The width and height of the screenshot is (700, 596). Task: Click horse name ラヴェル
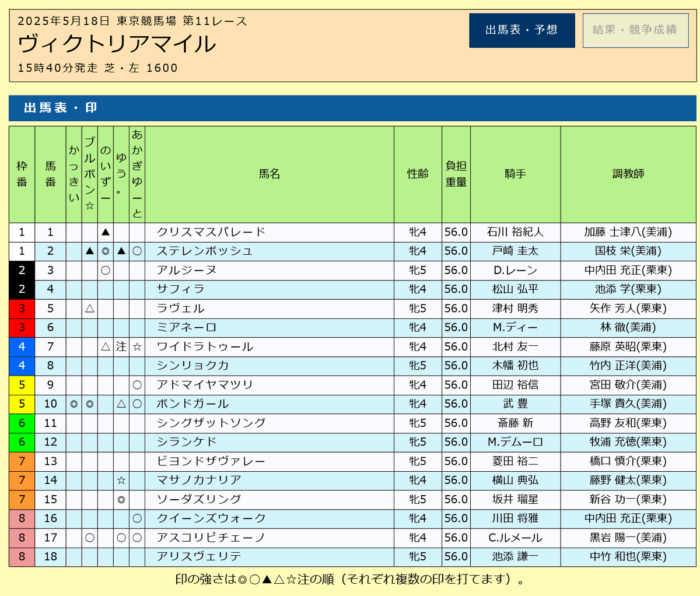(x=180, y=308)
